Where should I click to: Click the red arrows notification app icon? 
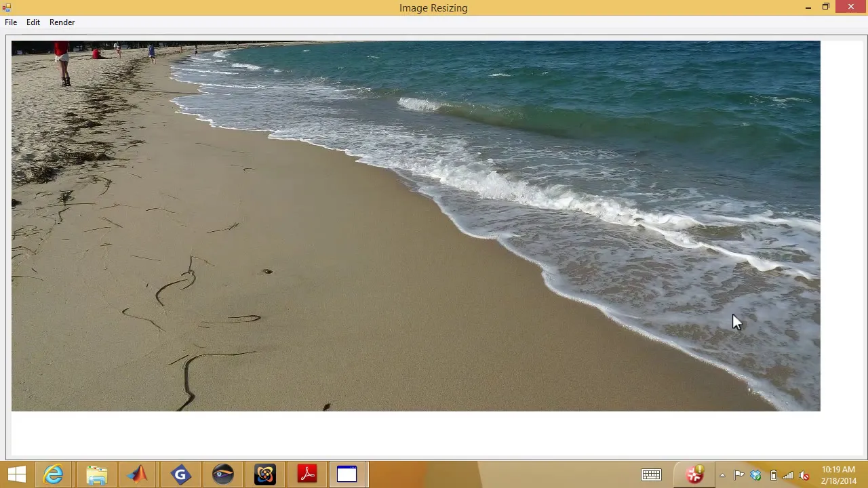(695, 475)
